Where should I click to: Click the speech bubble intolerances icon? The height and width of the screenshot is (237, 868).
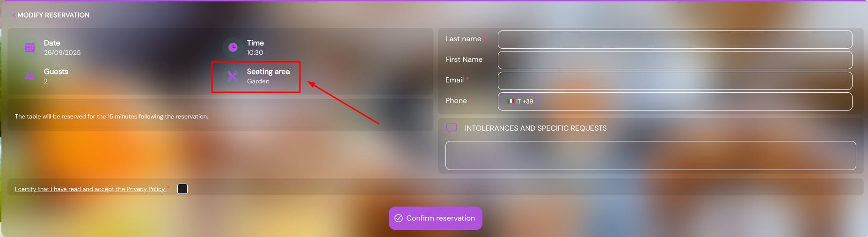pos(452,128)
